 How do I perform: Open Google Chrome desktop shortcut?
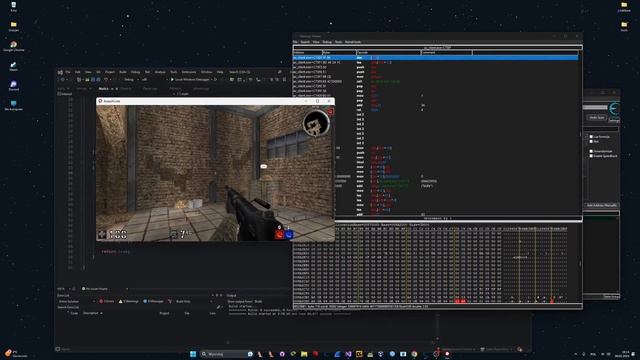click(13, 46)
